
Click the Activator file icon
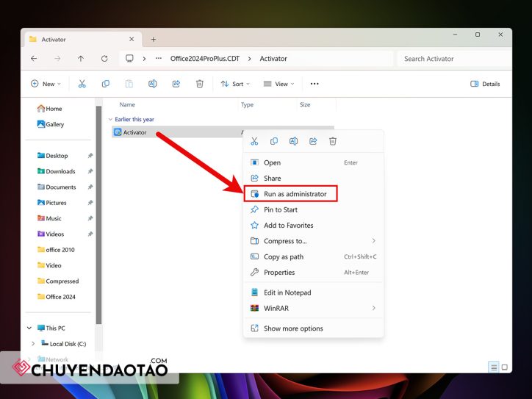(x=118, y=132)
